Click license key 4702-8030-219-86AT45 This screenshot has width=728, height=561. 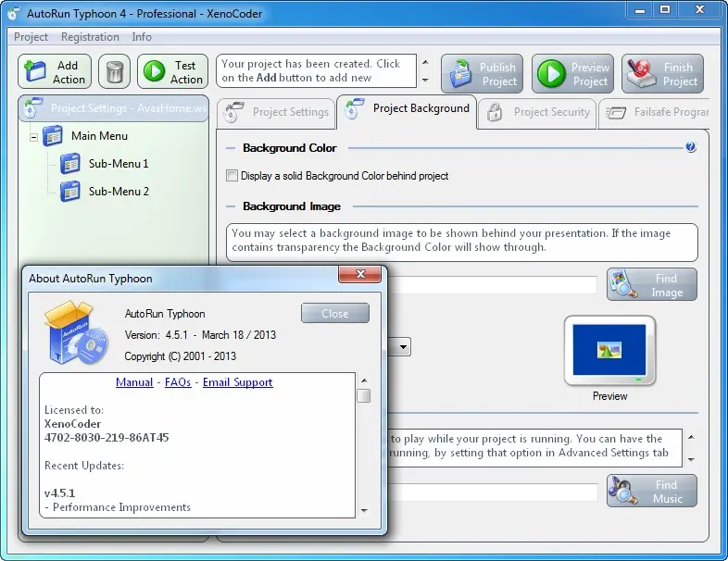(107, 438)
